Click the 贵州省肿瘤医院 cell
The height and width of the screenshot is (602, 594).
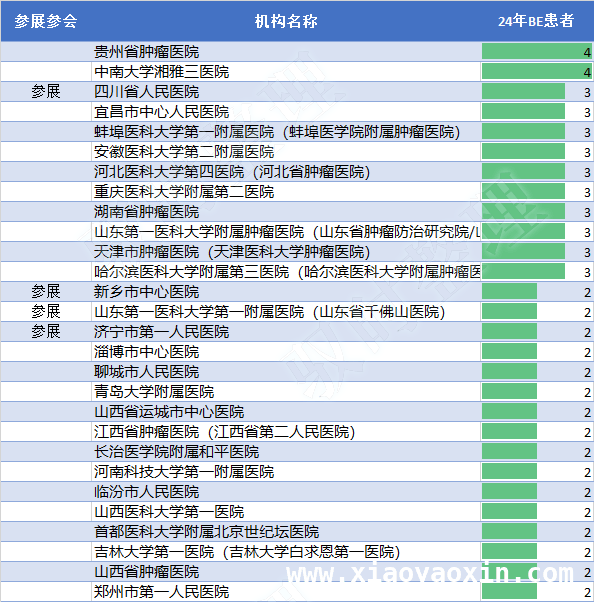[286, 51]
